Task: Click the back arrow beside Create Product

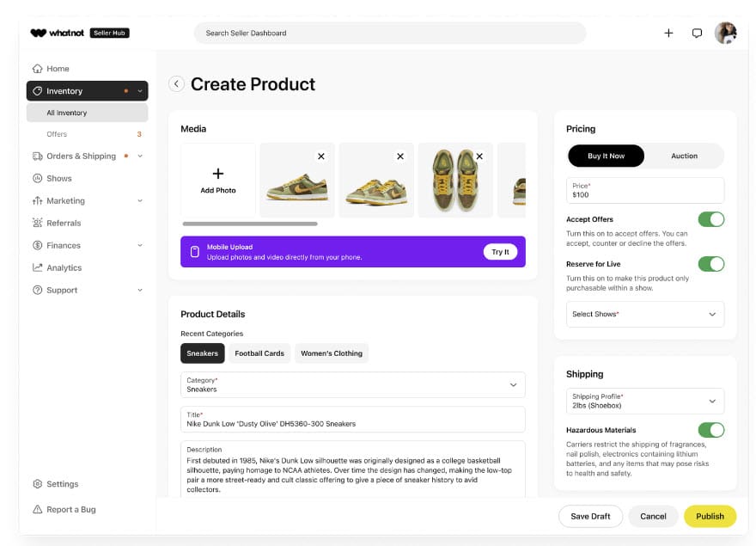Action: coord(176,83)
